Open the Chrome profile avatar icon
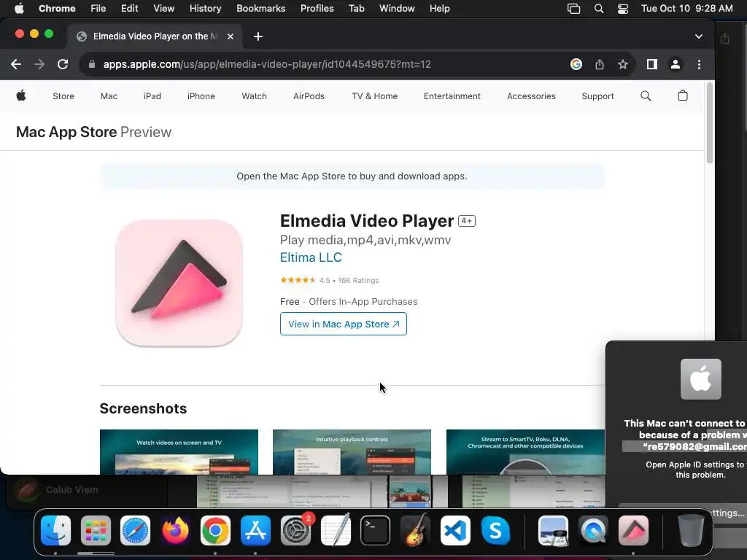The width and height of the screenshot is (747, 560). [675, 64]
